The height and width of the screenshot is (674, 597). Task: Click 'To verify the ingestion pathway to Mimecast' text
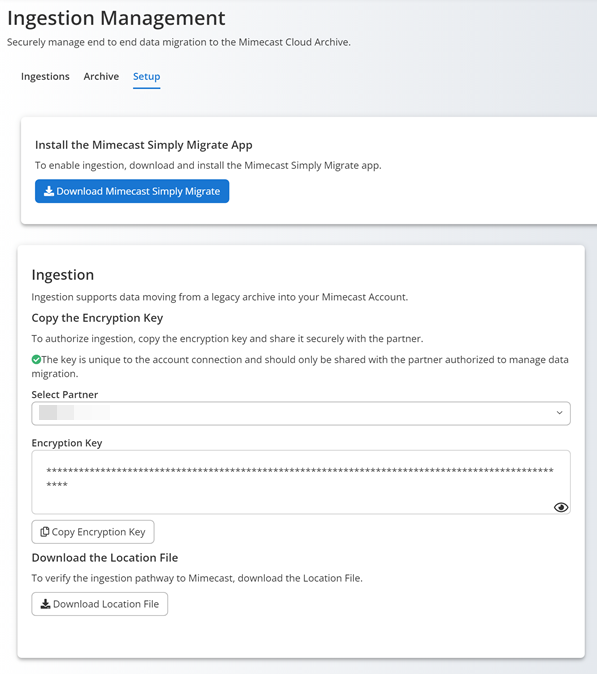(x=197, y=578)
